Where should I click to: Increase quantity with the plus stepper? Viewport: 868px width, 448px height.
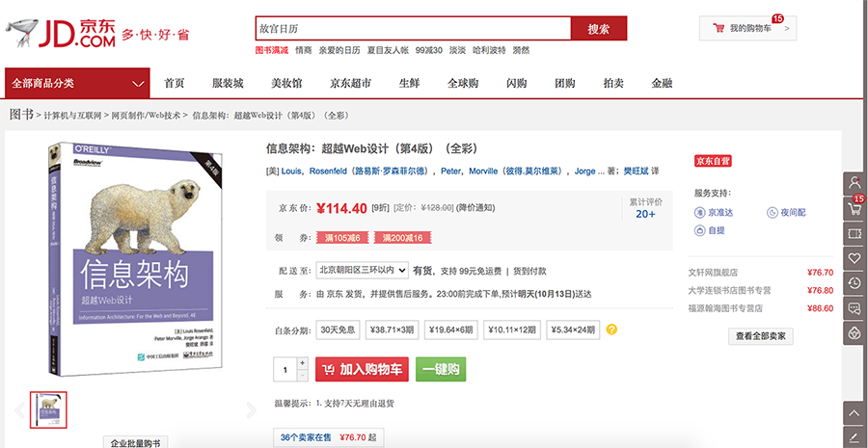(x=302, y=362)
